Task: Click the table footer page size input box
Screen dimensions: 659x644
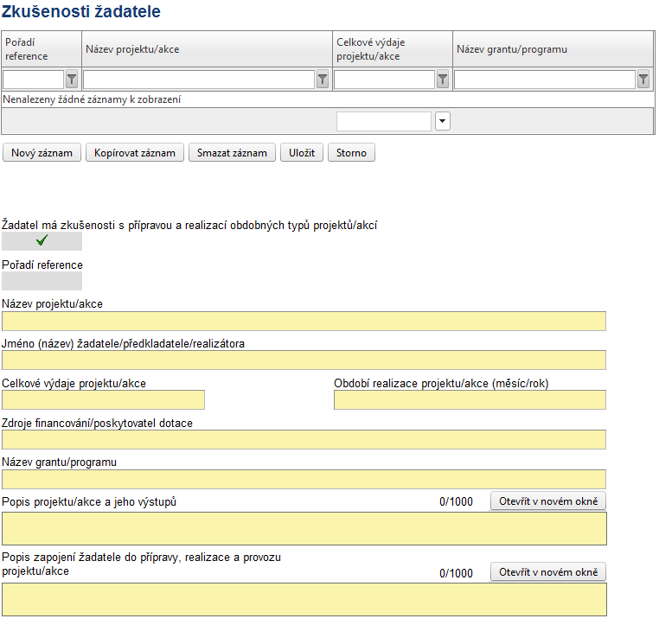Action: tap(384, 121)
